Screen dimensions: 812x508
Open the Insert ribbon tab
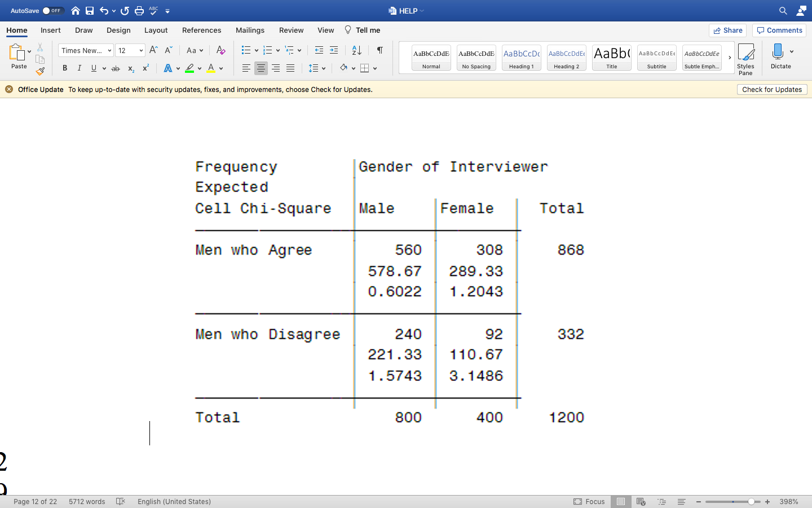pyautogui.click(x=51, y=30)
